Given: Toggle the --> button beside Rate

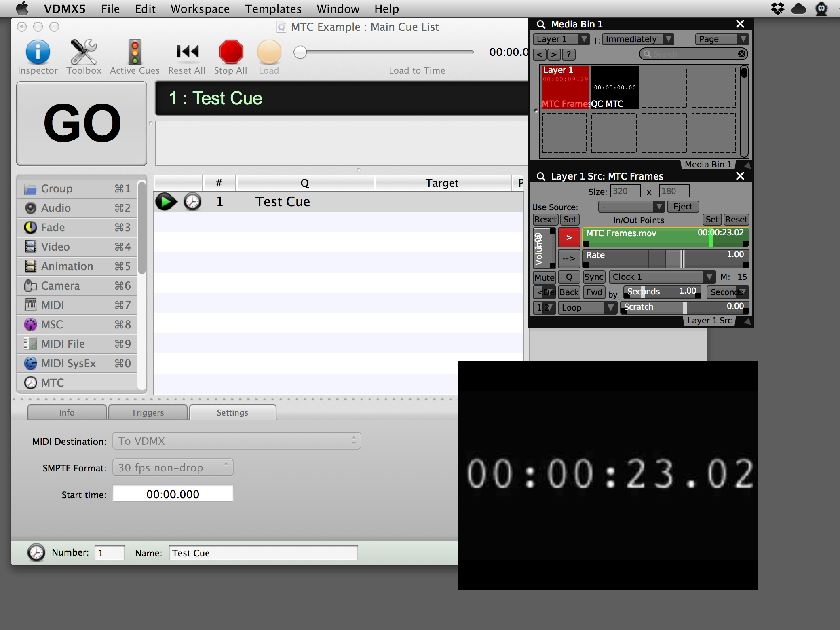Looking at the screenshot, I should (x=569, y=258).
